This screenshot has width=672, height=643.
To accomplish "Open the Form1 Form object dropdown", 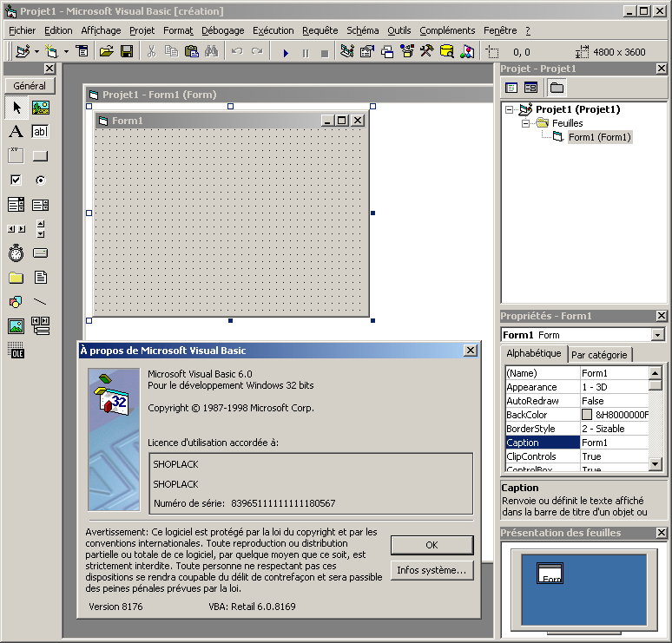I will (x=658, y=335).
